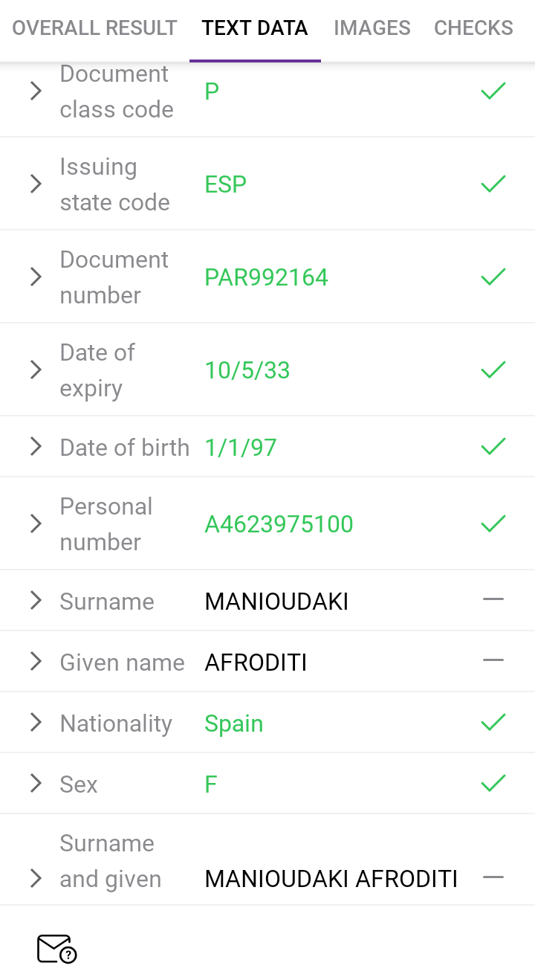
Task: Expand the Date of birth row
Action: coord(36,446)
